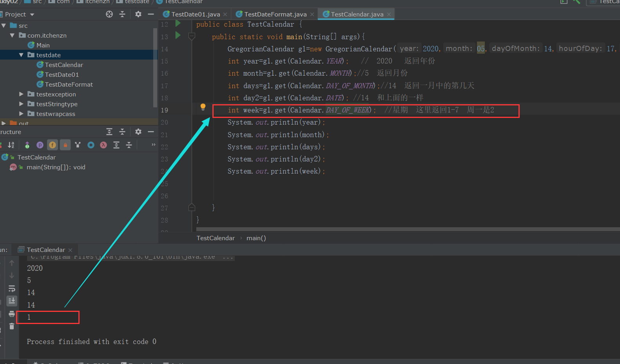
Task: Open TestCalendar in the project tree
Action: [x=60, y=65]
